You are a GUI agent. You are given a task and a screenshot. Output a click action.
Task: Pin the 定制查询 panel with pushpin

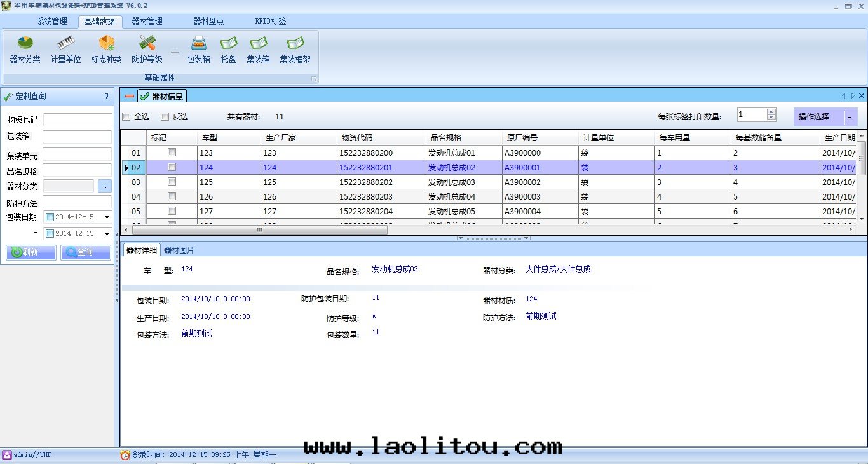[x=106, y=97]
